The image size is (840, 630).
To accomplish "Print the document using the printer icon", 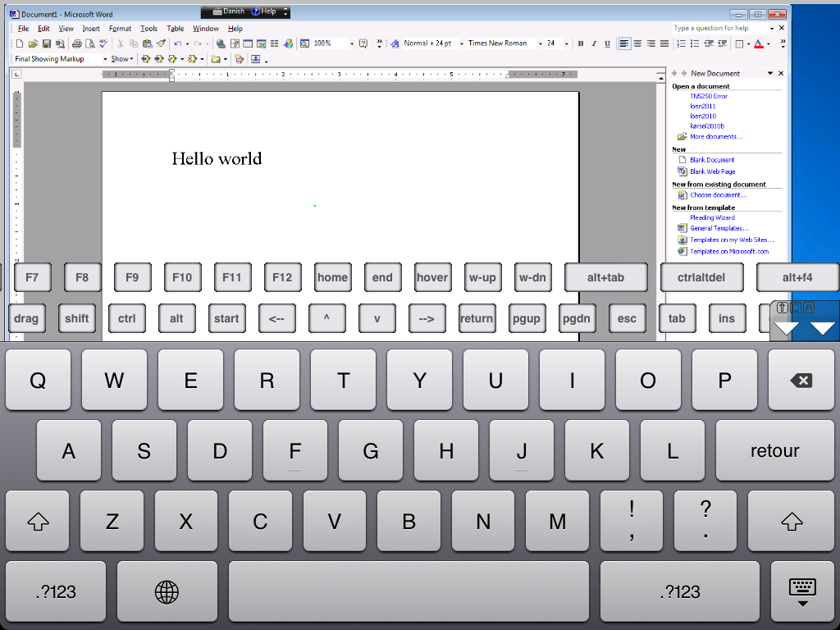I will (76, 44).
